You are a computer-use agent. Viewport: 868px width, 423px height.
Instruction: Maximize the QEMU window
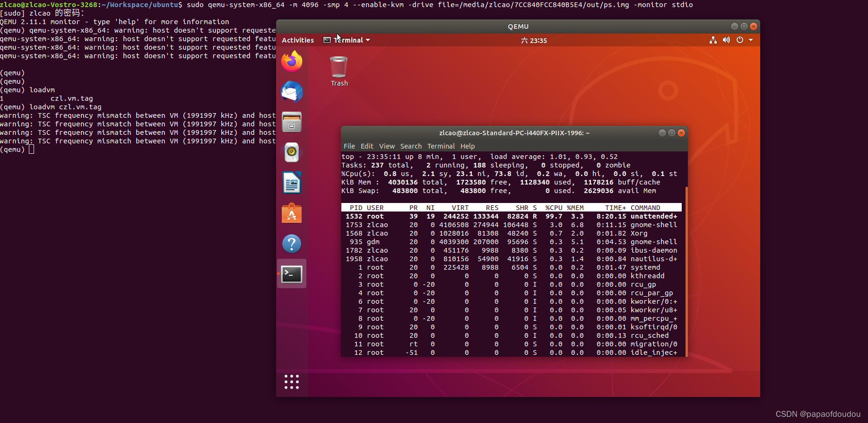coord(744,26)
